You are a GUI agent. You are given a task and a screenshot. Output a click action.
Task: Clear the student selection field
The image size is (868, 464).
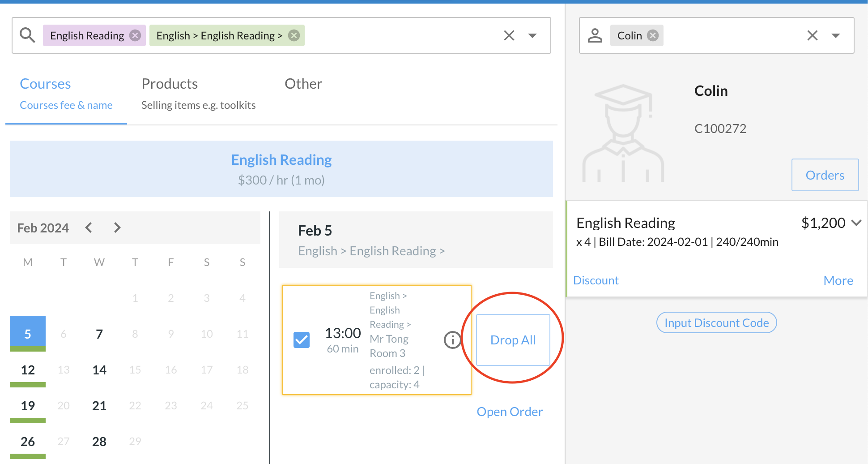[x=812, y=35]
